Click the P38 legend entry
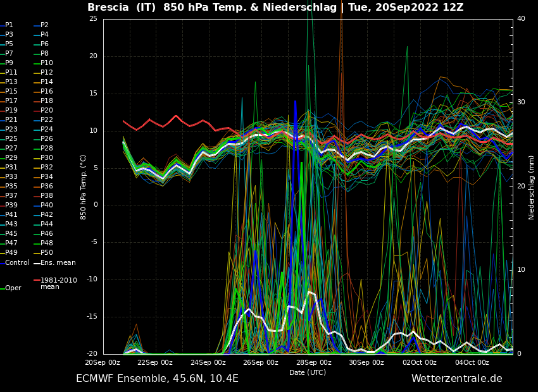 (x=43, y=195)
